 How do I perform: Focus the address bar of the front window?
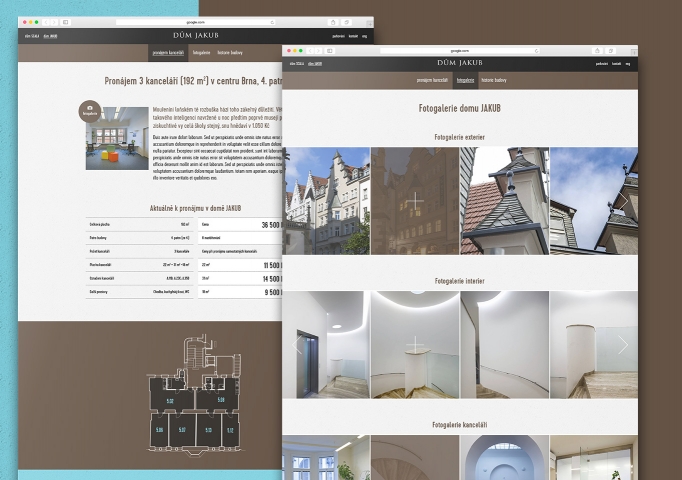(x=460, y=51)
